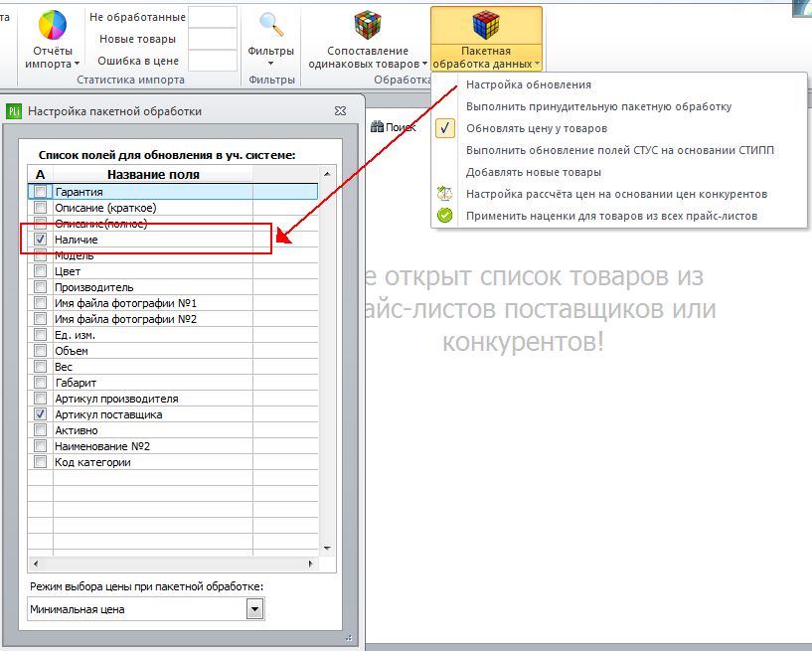Click the icon beside Настройка рассчёта цен
This screenshot has height=651, width=812.
tap(445, 194)
